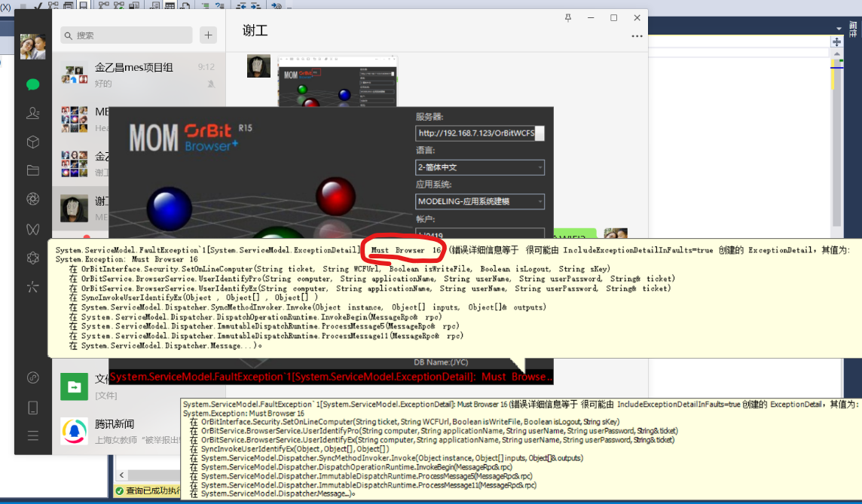Open the WeChat favorites cube icon
Viewport: 862px width, 504px height.
[x=33, y=142]
